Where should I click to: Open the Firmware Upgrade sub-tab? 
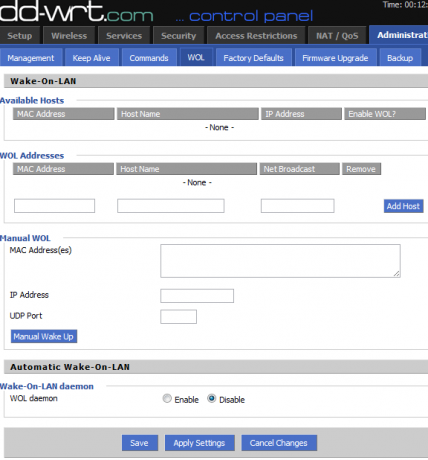pyautogui.click(x=335, y=58)
